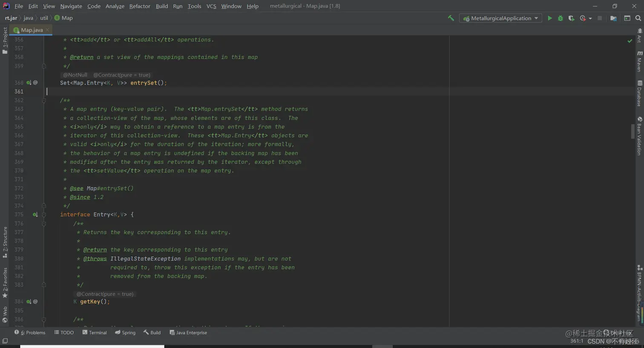Click the Run Anything window icon
This screenshot has width=644, height=348.
click(627, 18)
